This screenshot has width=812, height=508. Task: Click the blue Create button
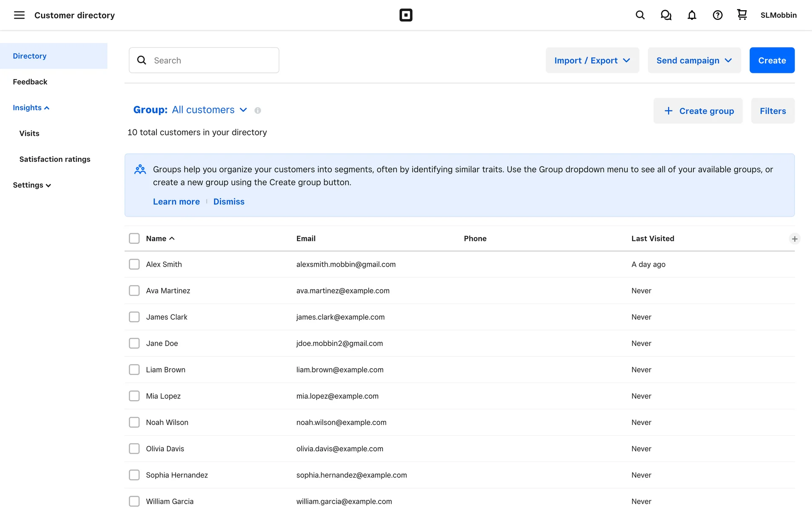coord(771,60)
